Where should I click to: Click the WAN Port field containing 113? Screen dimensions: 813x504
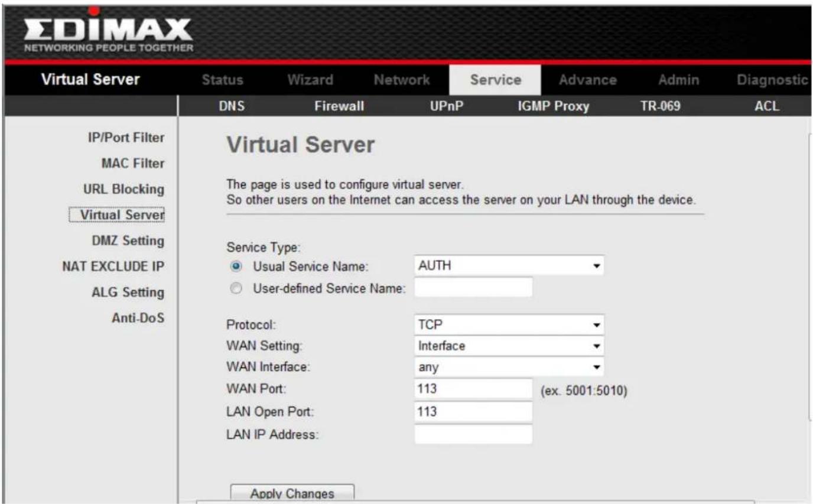click(x=473, y=389)
